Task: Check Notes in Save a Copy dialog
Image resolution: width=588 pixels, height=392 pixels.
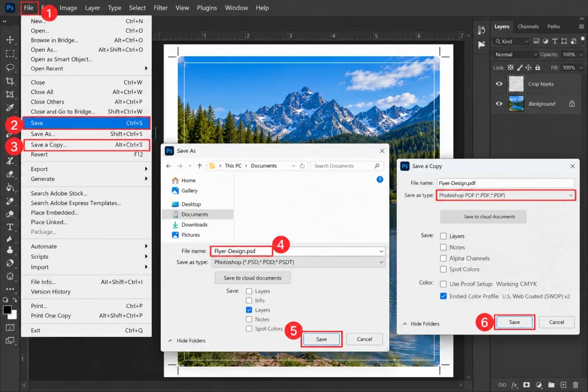Action: pyautogui.click(x=443, y=247)
